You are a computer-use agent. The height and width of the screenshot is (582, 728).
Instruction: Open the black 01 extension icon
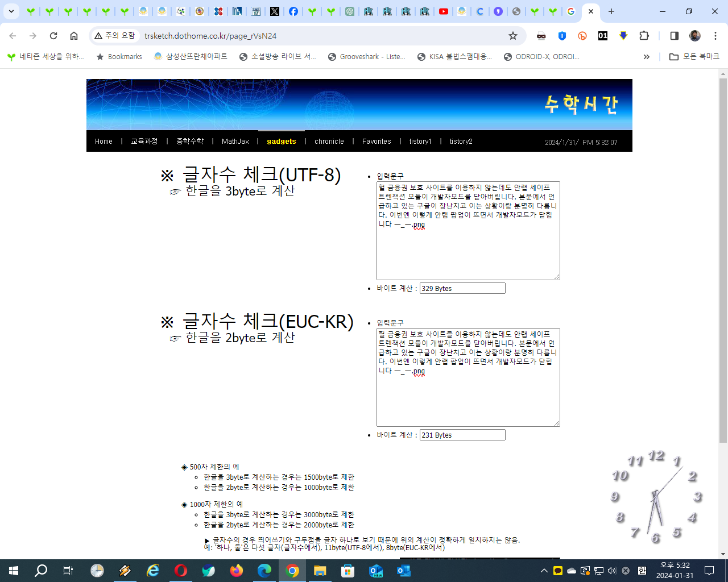pyautogui.click(x=603, y=36)
